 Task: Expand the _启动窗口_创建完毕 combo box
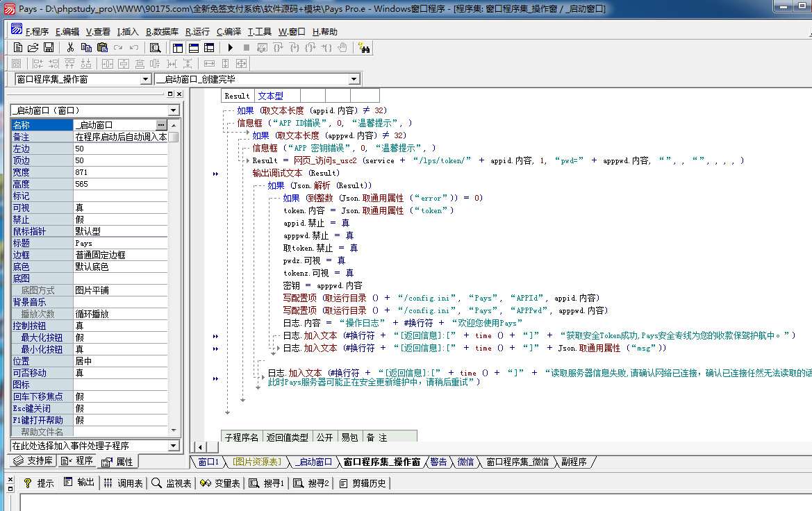click(354, 79)
